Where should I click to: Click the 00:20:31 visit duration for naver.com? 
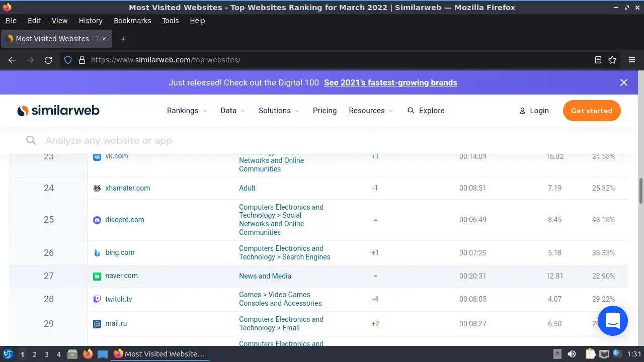click(473, 276)
